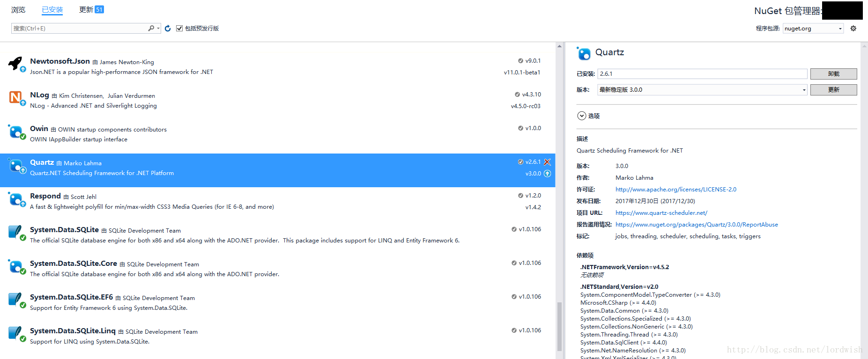Click the .NETFramework,Version=v4.5.2 dependency heading

tap(624, 267)
